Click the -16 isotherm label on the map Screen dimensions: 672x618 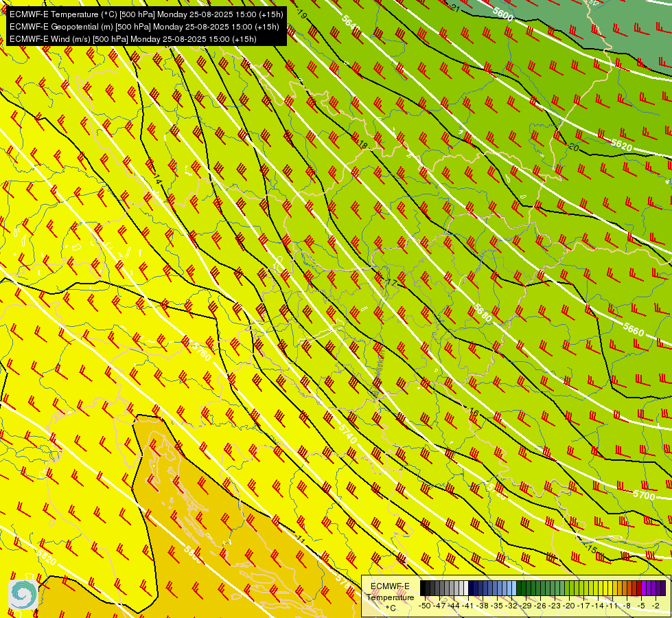click(473, 412)
